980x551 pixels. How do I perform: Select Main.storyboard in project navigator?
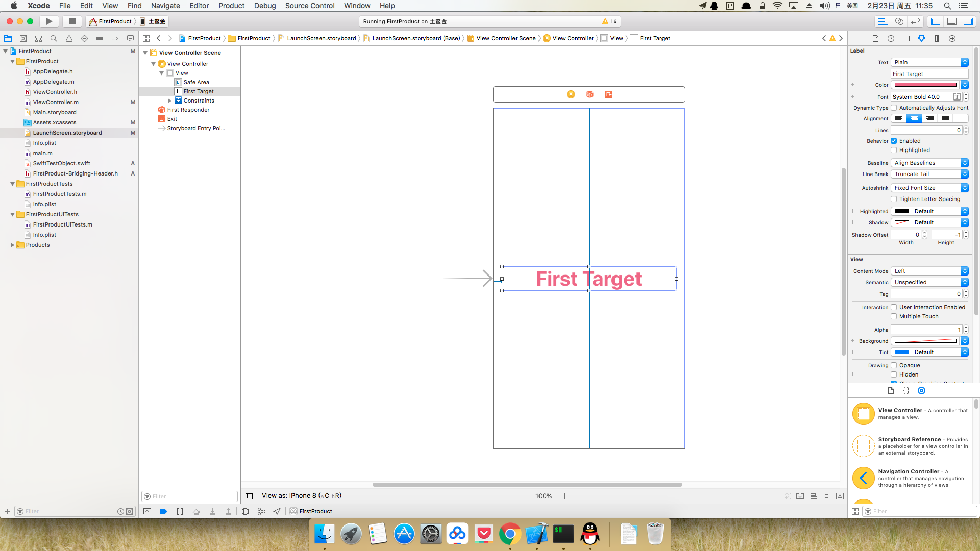click(55, 112)
